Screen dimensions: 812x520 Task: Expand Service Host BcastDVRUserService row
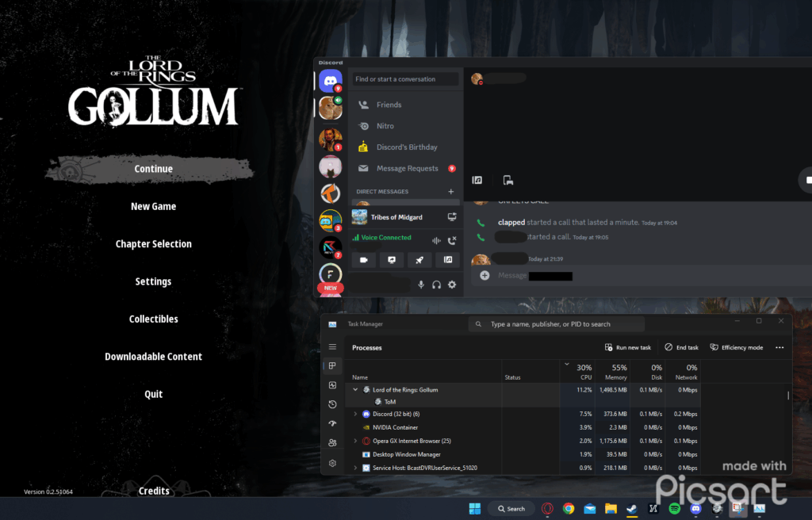(x=355, y=468)
